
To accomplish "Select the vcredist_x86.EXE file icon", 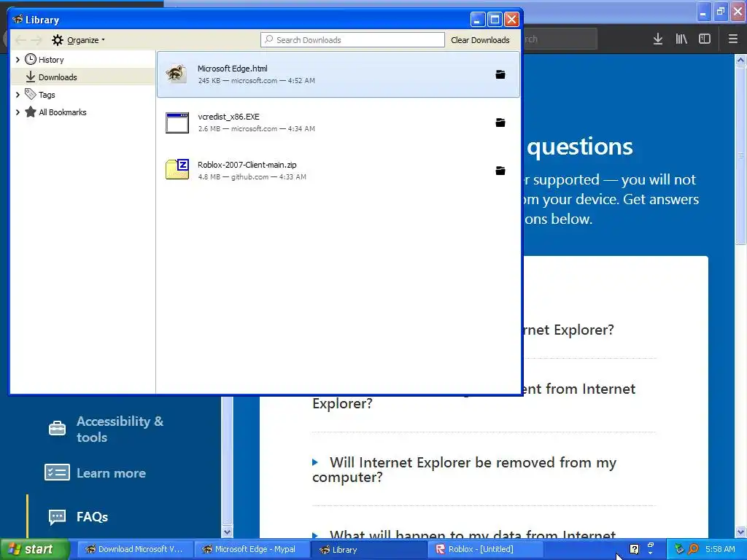I will pos(177,122).
